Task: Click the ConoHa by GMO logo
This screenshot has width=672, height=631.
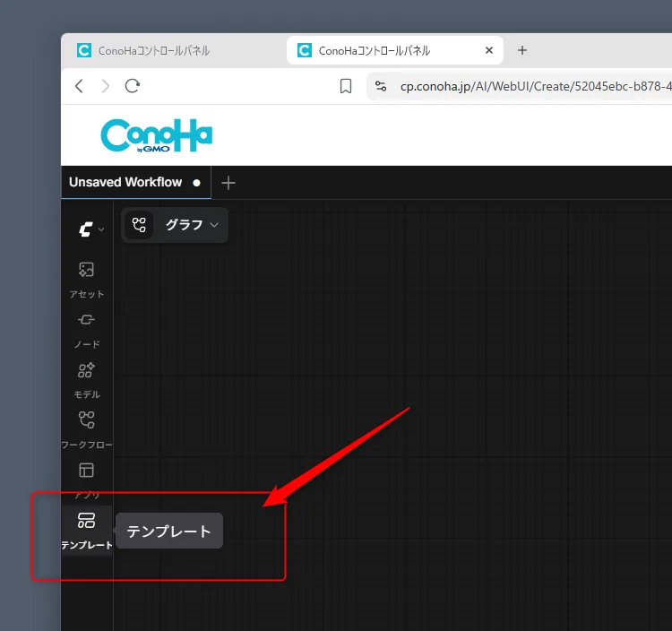Action: 157,135
